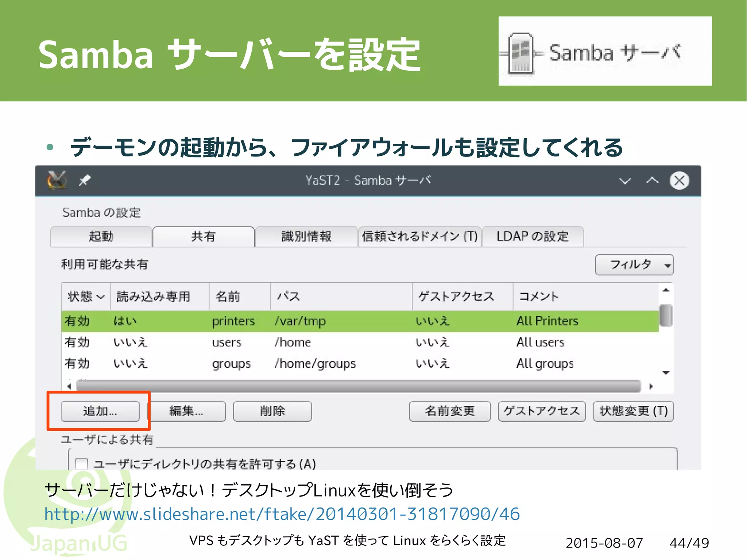Click the パス column header

(341, 296)
